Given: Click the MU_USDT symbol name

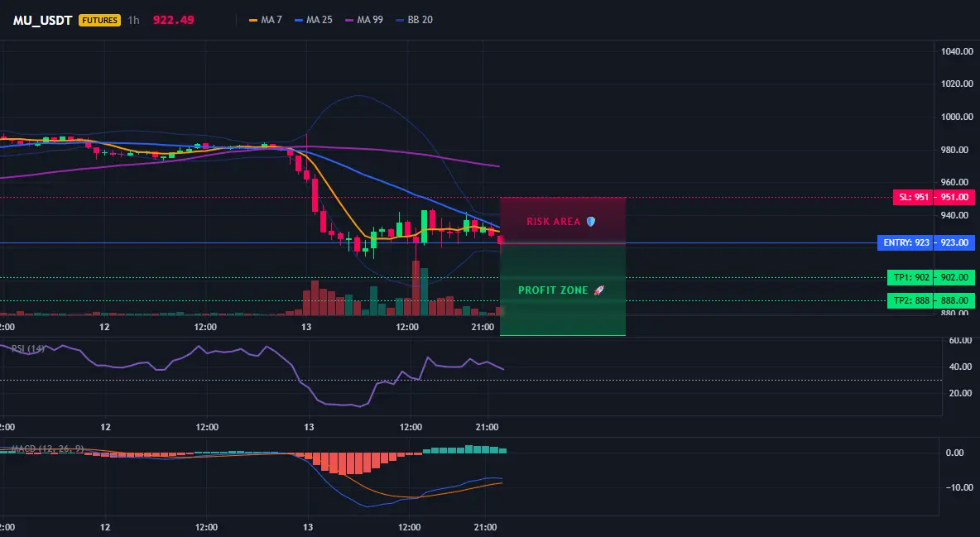Looking at the screenshot, I should click(x=42, y=20).
